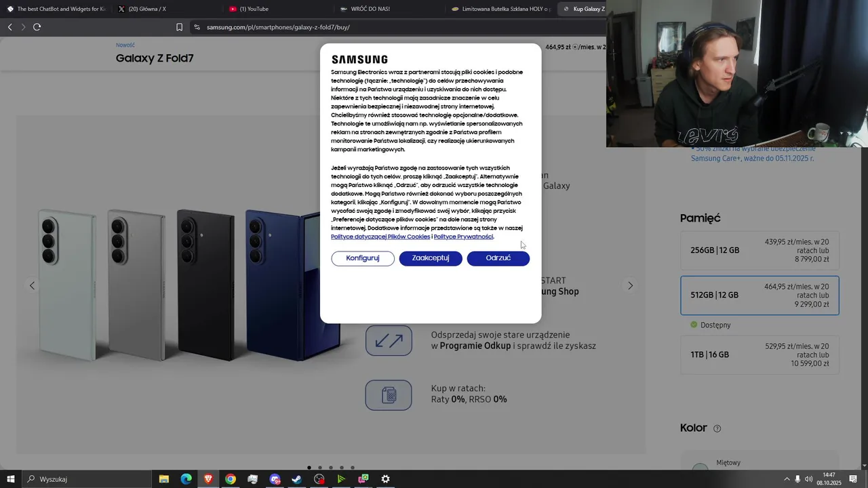This screenshot has width=868, height=488.
Task: Click the Pamięć section heading
Action: point(701,218)
